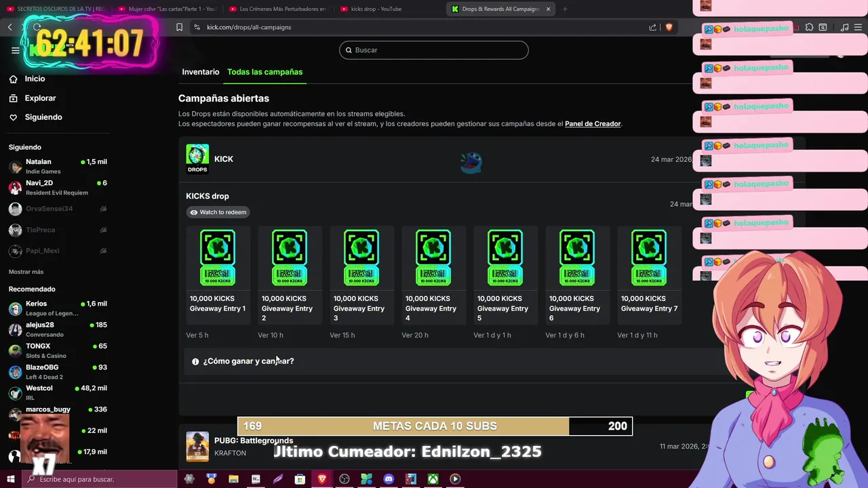Click the Windows Start button
This screenshot has width=868, height=488.
pos(10,479)
